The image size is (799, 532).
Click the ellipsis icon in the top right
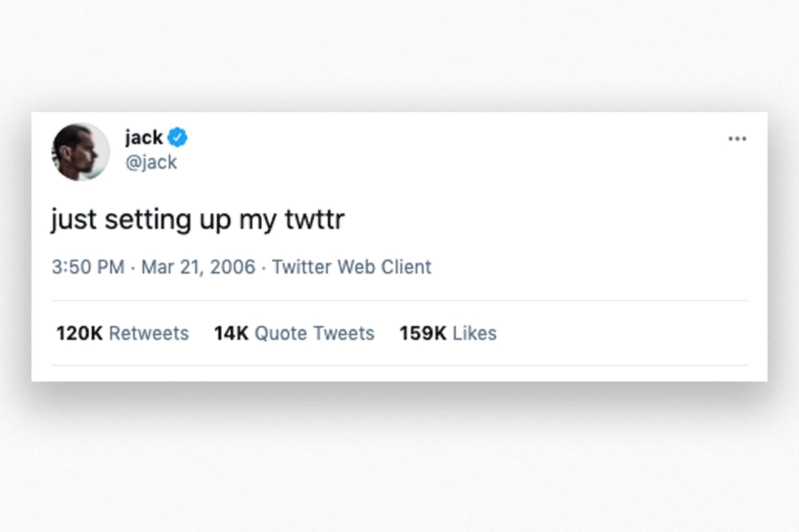[737, 138]
